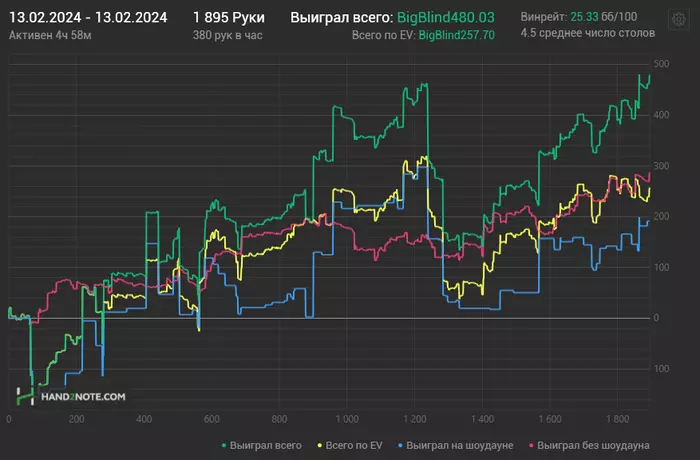Click the "Выиграл всего:" heading label
The width and height of the screenshot is (700, 460).
pyautogui.click(x=342, y=18)
